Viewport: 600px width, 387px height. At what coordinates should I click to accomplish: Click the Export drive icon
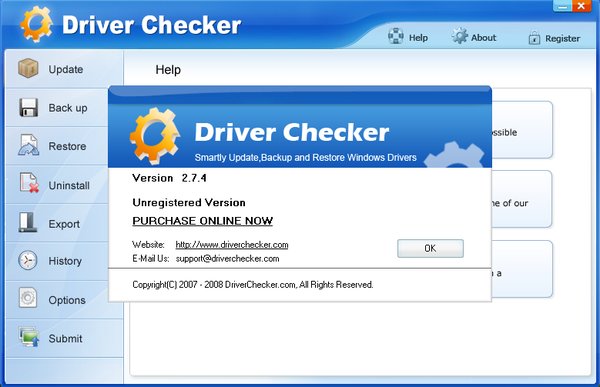pos(28,222)
